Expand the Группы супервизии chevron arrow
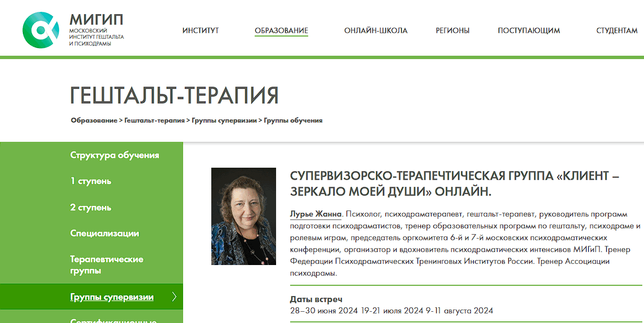 pos(174,297)
